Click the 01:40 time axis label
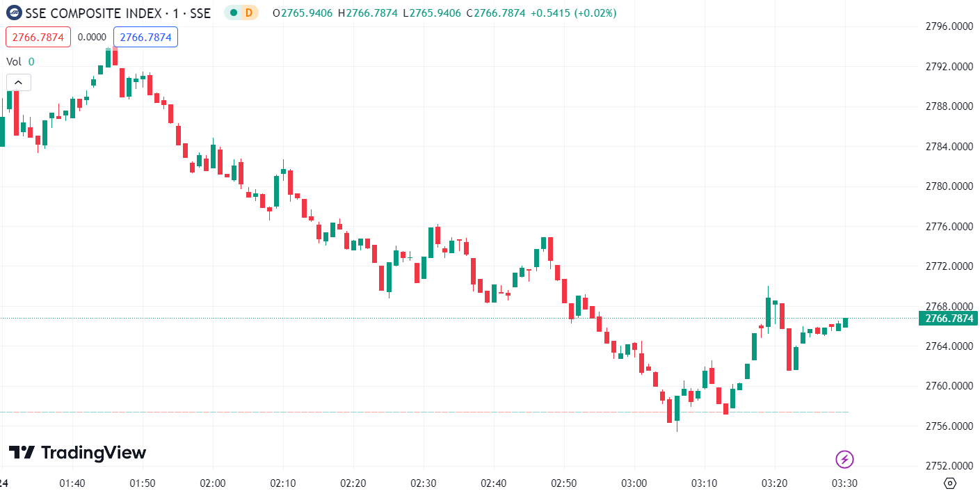This screenshot has width=980, height=498. tap(72, 483)
